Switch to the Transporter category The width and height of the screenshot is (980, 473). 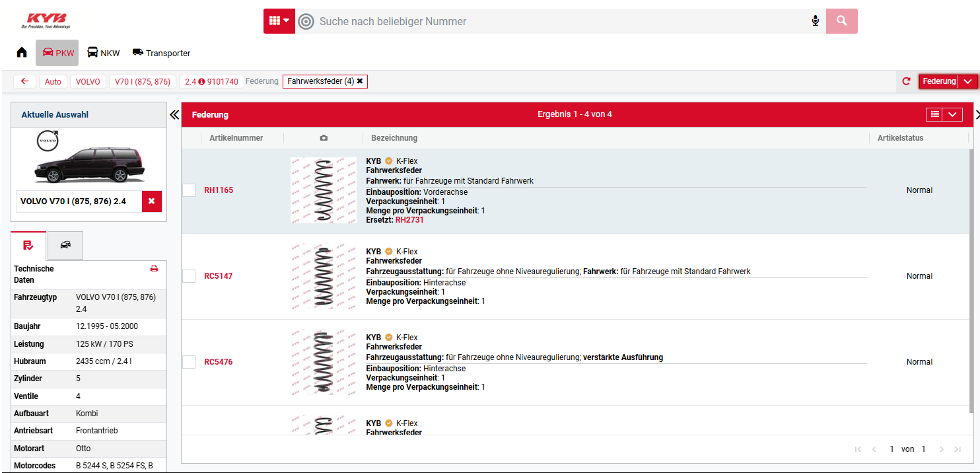(161, 53)
